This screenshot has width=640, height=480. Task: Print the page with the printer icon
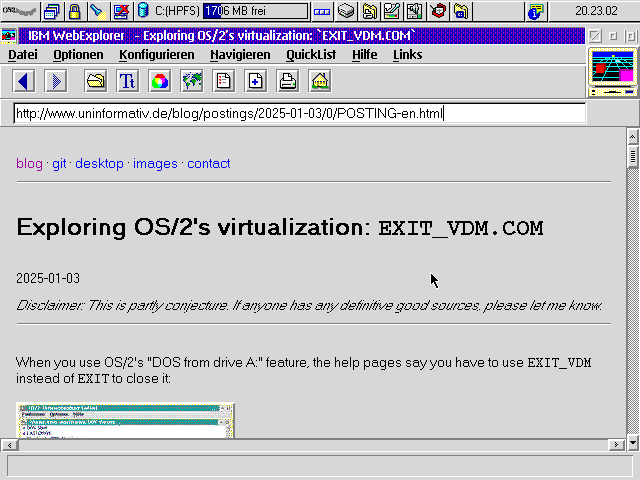tap(288, 81)
